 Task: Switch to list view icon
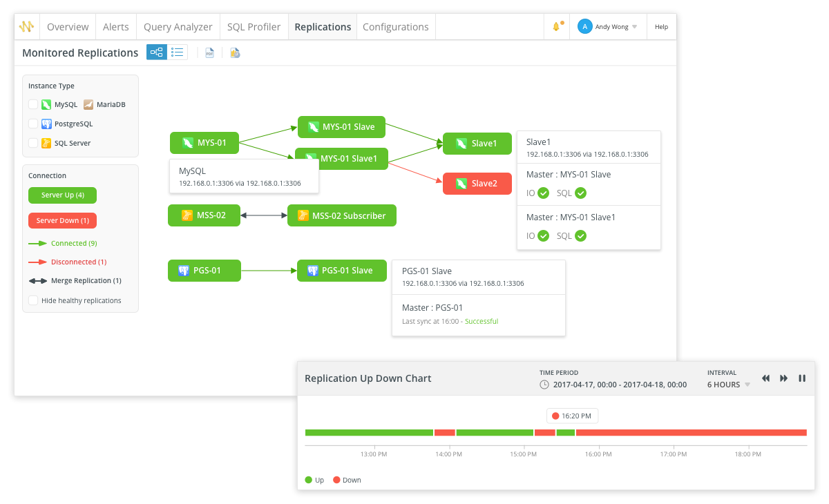click(x=178, y=52)
